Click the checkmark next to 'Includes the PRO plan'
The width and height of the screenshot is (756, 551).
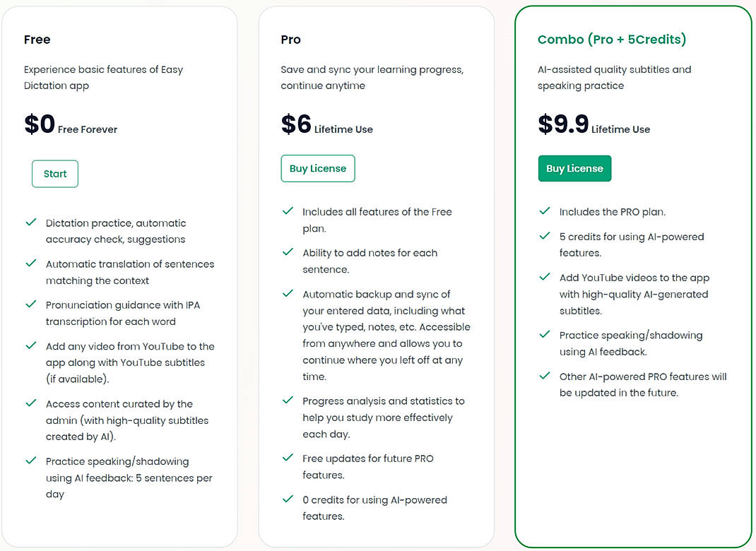tap(544, 211)
